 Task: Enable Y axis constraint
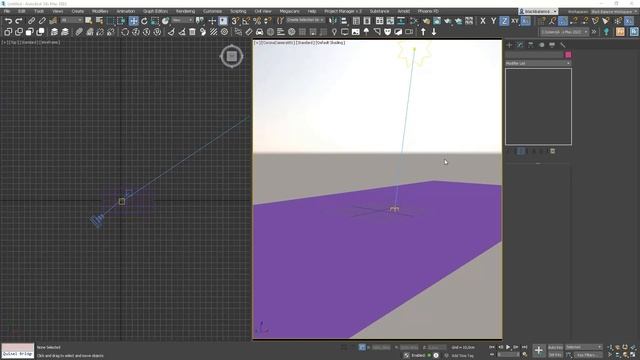[x=493, y=21]
